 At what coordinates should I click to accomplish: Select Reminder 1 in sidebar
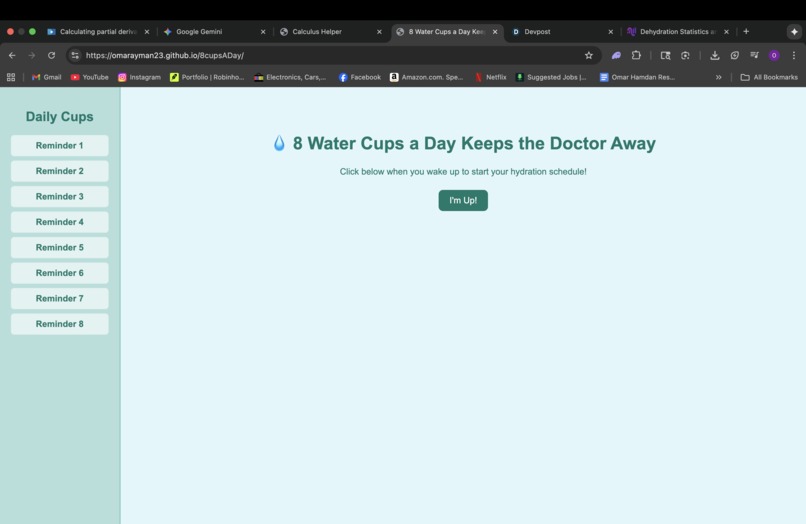pyautogui.click(x=60, y=146)
